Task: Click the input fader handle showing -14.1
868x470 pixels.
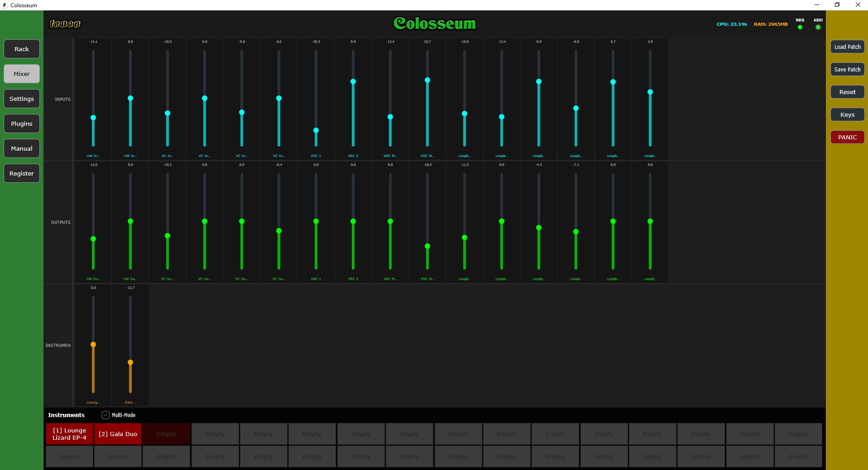Action: tap(93, 118)
